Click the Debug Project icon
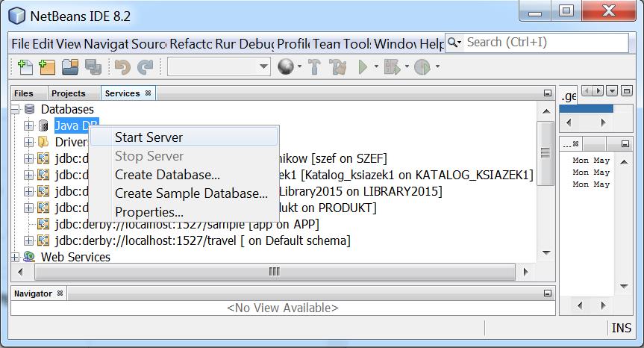This screenshot has width=644, height=348. click(392, 66)
